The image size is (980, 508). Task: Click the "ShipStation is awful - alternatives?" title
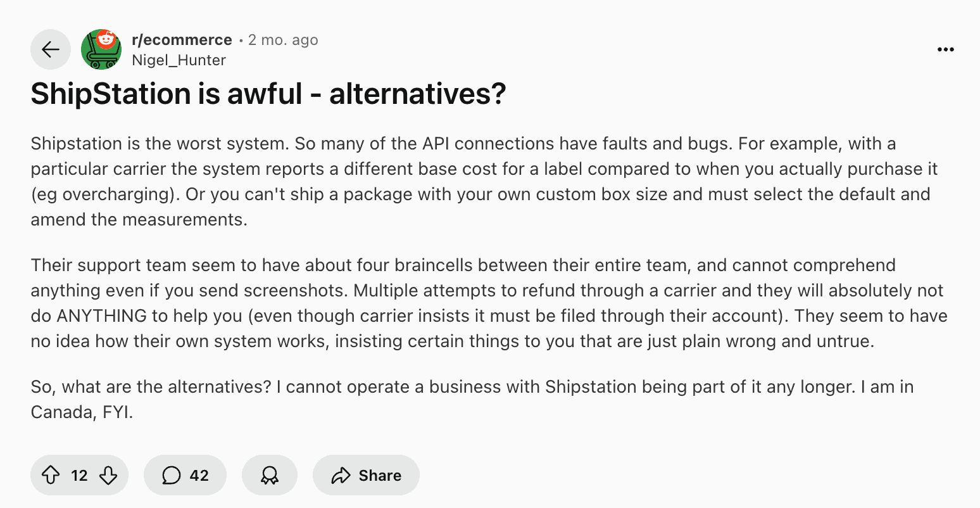268,94
